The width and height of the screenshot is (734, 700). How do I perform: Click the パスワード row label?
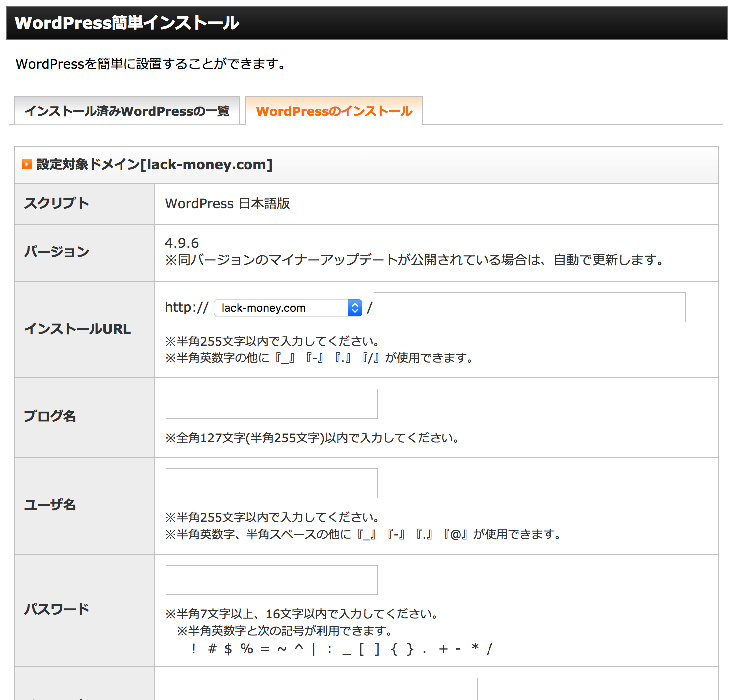[57, 609]
